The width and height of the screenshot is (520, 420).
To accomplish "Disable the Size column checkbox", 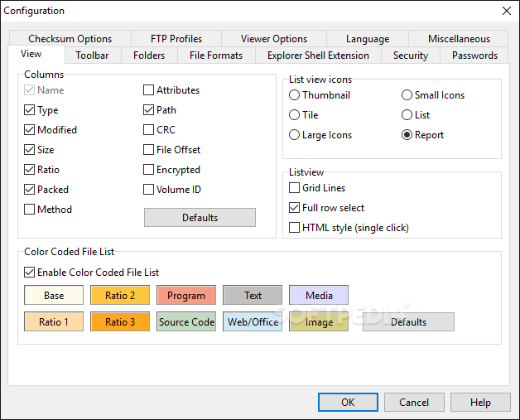I will coord(29,150).
